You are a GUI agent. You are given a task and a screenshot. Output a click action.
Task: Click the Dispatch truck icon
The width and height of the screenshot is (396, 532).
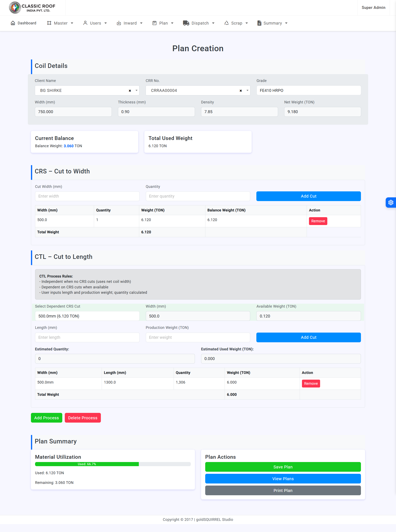186,23
